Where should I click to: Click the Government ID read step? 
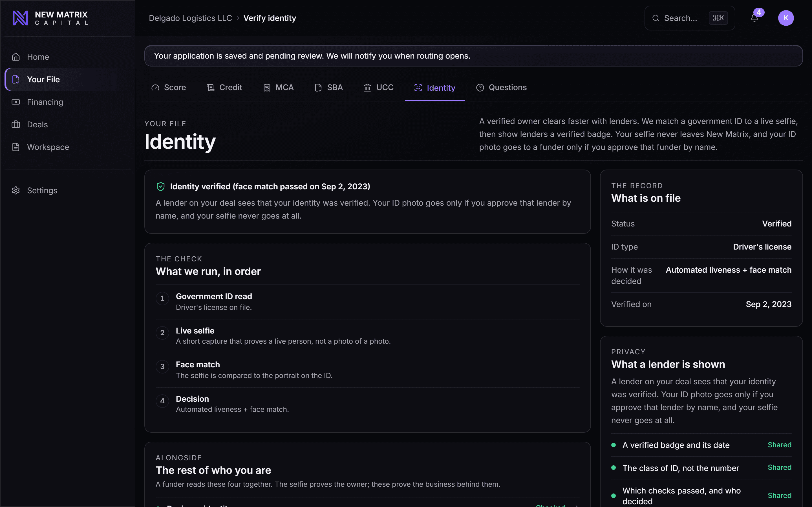click(367, 302)
